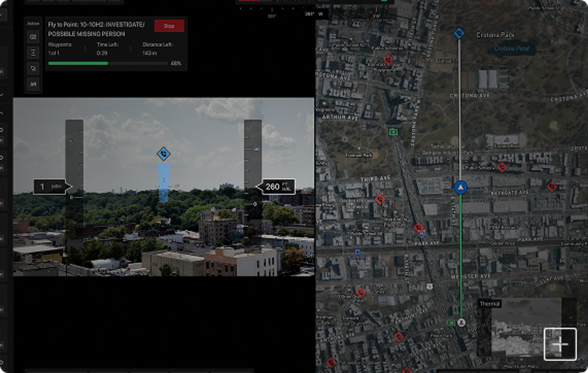
Task: Click the 260 FT altitude indicator
Action: (276, 187)
